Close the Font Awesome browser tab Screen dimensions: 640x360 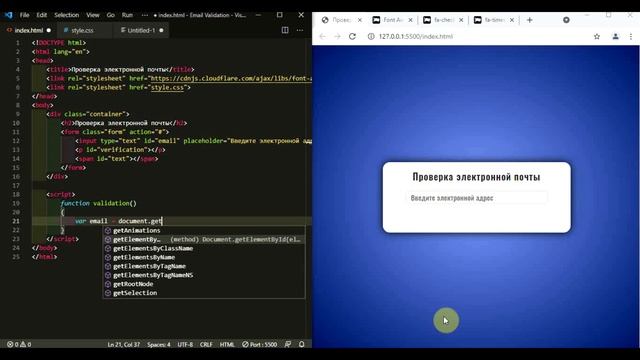[x=411, y=20]
